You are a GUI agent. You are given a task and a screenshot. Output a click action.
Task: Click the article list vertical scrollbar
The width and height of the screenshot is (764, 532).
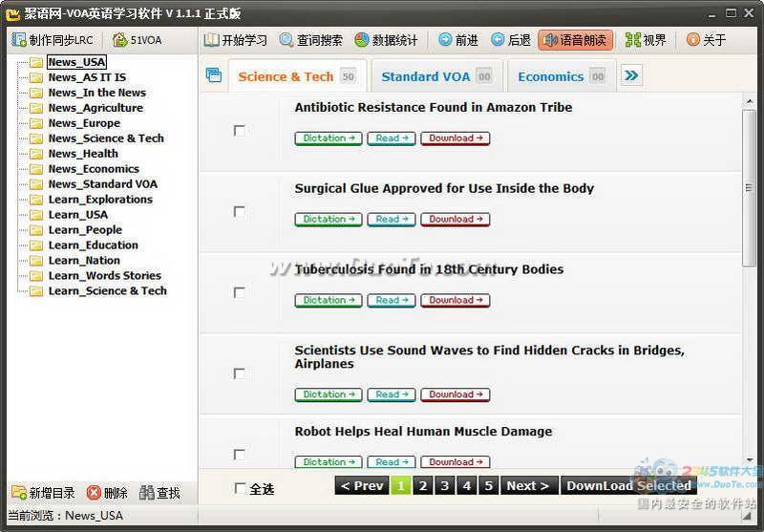click(x=749, y=188)
